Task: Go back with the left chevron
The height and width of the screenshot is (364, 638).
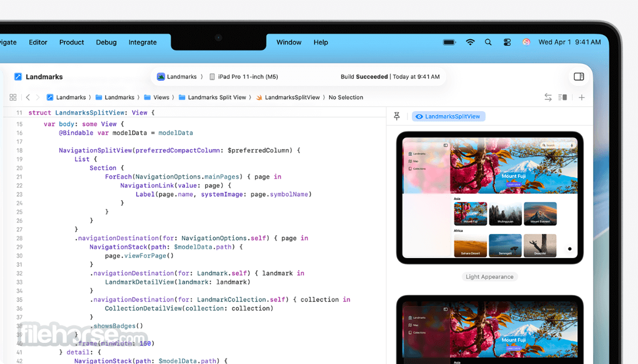Action: [x=28, y=97]
